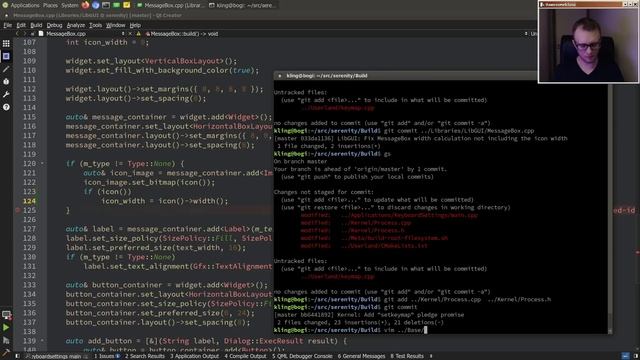Open 1 Issues output pane
This screenshot has width=640, height=360.
click(107, 356)
